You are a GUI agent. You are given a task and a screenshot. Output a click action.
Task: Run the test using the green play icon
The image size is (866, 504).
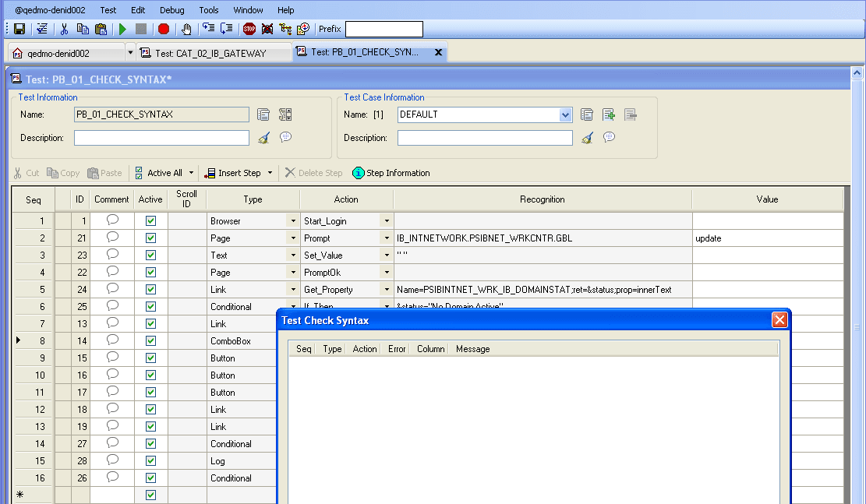pyautogui.click(x=122, y=28)
